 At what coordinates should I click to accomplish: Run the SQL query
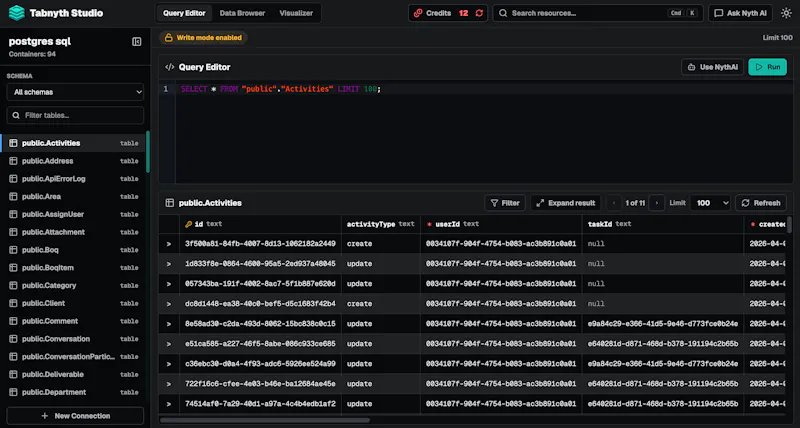tap(767, 67)
